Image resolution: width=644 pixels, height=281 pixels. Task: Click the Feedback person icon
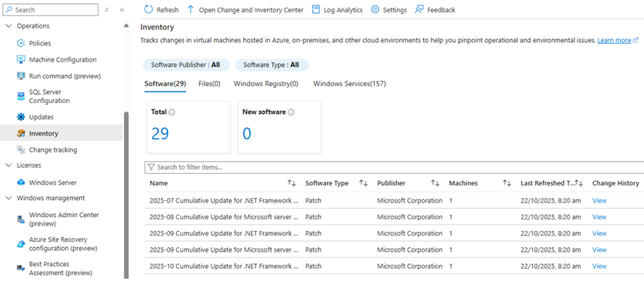click(419, 9)
